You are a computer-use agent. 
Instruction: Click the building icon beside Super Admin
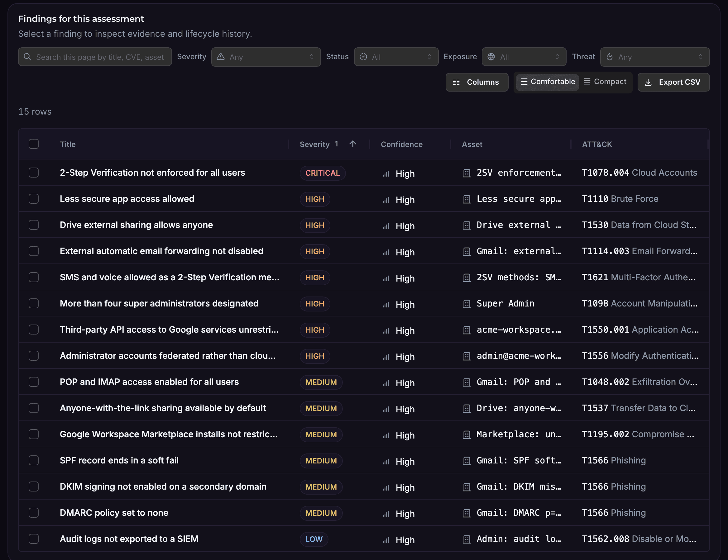(467, 304)
